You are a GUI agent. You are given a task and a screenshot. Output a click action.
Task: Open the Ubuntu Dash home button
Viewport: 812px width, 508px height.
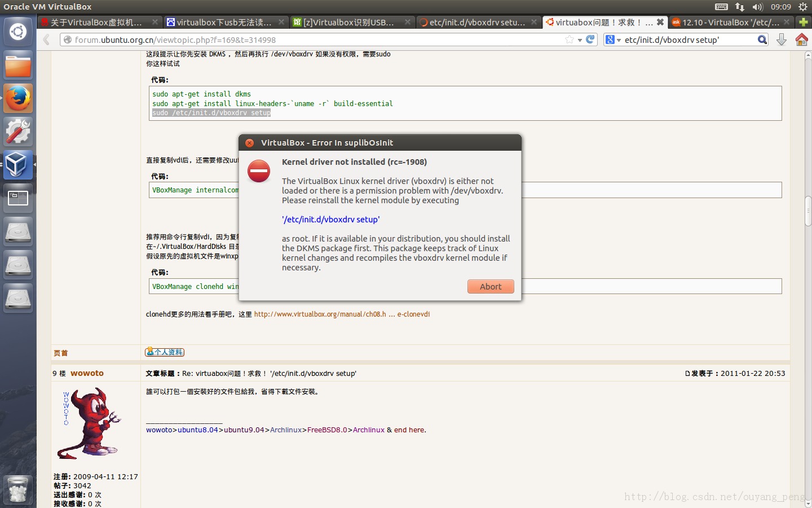pyautogui.click(x=17, y=32)
